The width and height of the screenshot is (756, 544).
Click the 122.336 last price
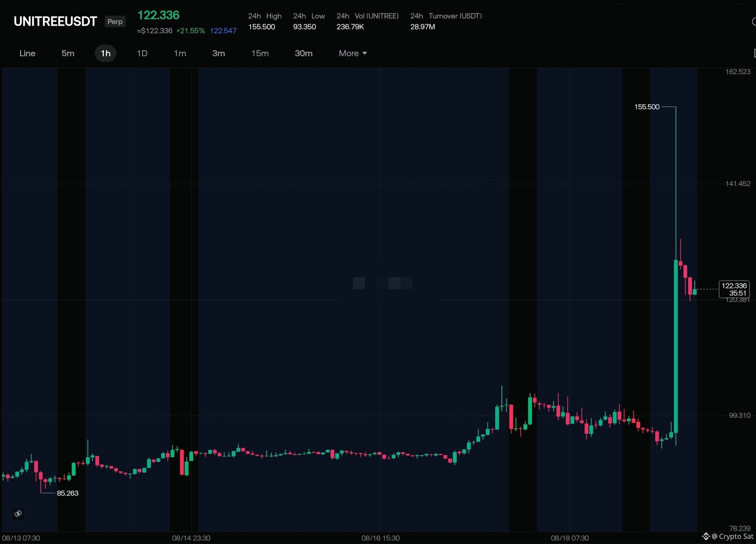(x=158, y=15)
